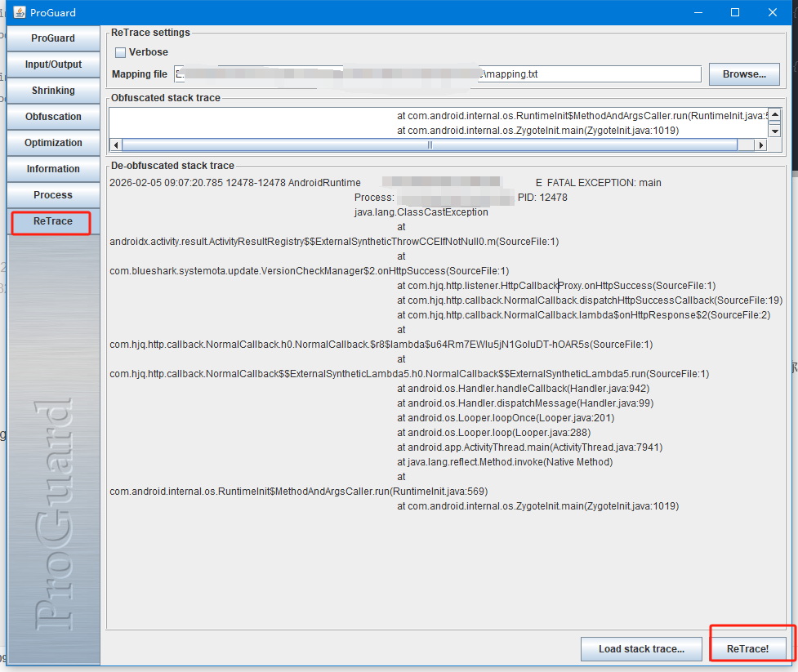Click the ActivityResultRegistry$$ExternalSyntheticThrowCCEIfNotNull0 line
The image size is (798, 672).
pyautogui.click(x=334, y=242)
